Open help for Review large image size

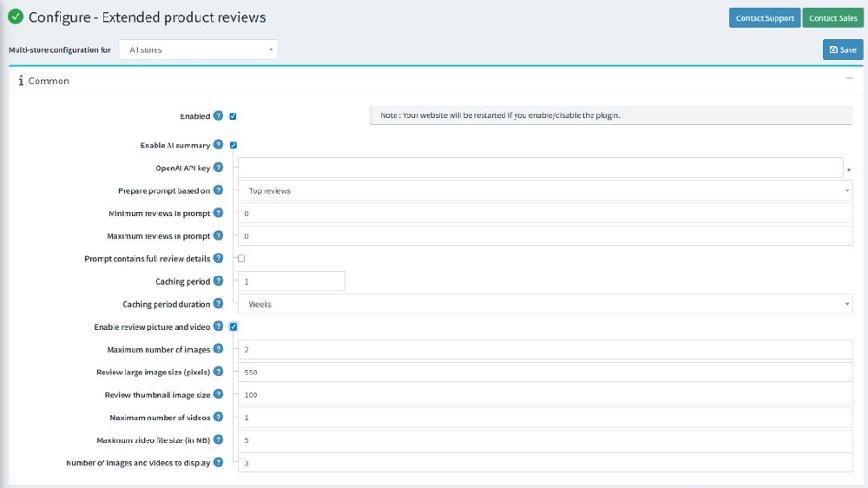tap(218, 371)
